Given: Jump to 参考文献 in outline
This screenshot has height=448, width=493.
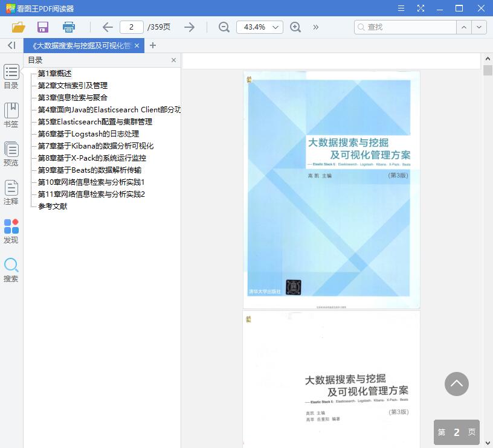Looking at the screenshot, I should point(53,206).
